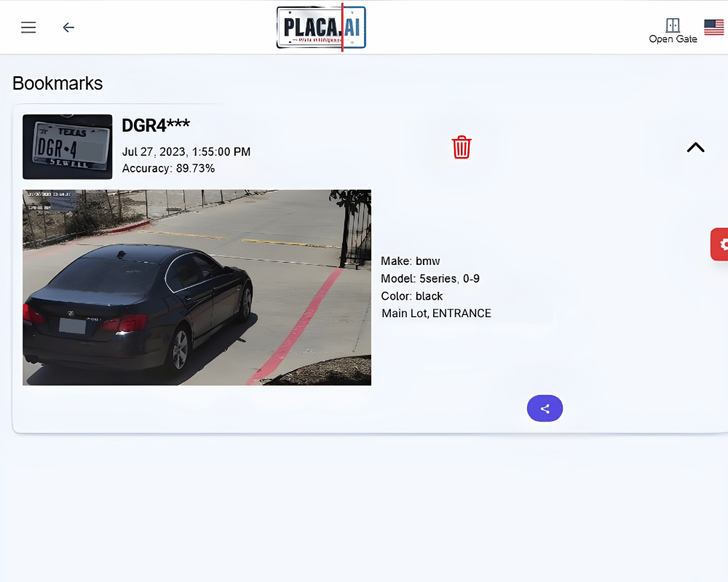
Task: Click the Texas license plate thumbnail
Action: (68, 147)
